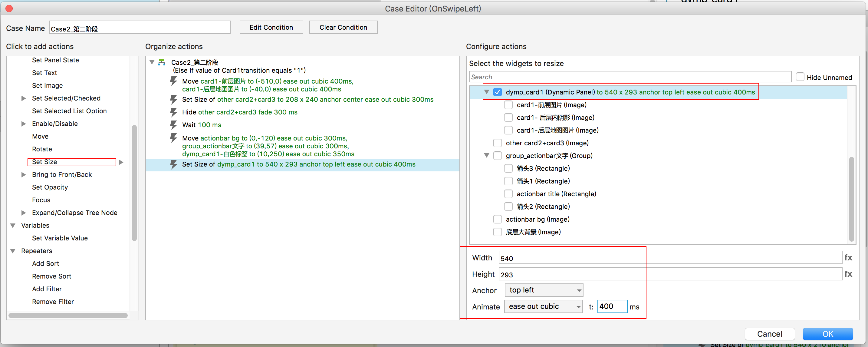Open the Anchor top left dropdown

coord(544,290)
